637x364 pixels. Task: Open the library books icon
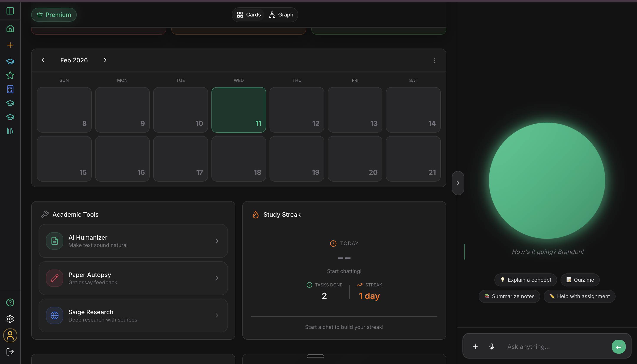click(10, 131)
